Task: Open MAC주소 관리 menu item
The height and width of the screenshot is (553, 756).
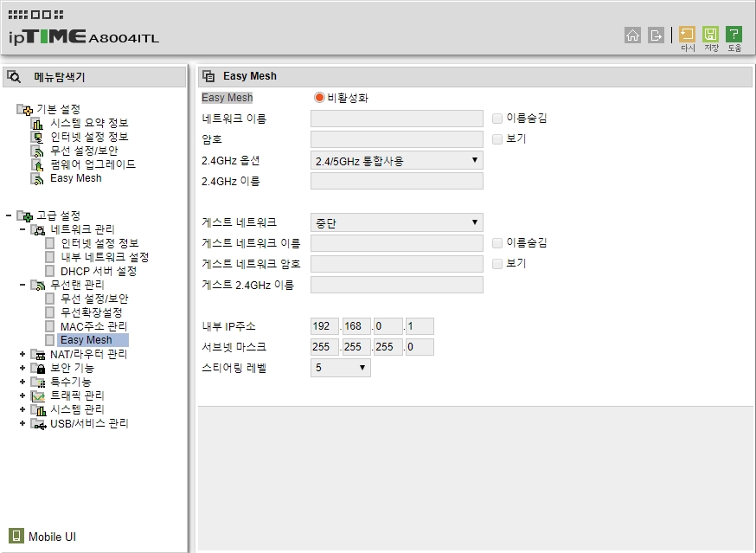Action: [x=93, y=326]
